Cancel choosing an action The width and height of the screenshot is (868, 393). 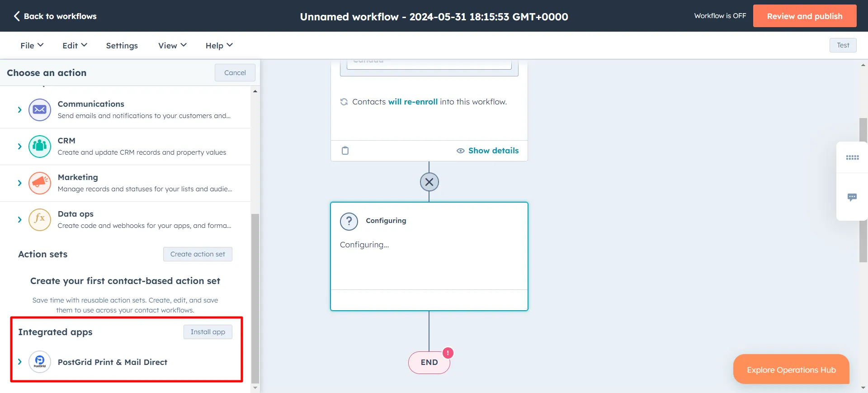[235, 72]
